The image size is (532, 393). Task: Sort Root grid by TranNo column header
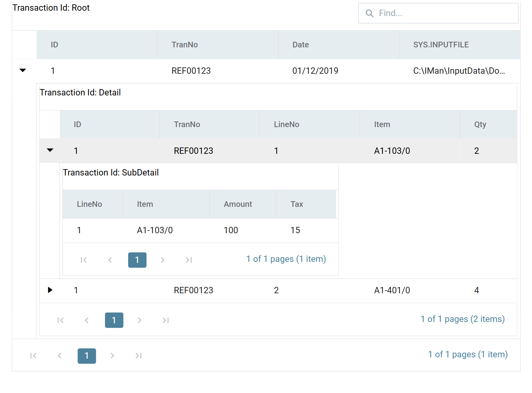[x=218, y=45]
